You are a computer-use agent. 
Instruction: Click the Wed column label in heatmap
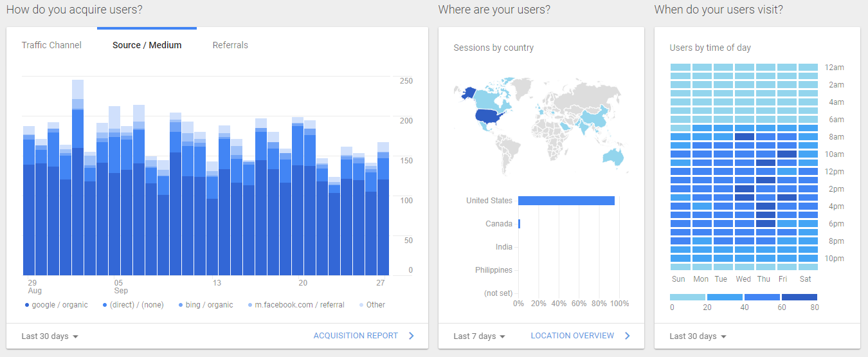[743, 279]
